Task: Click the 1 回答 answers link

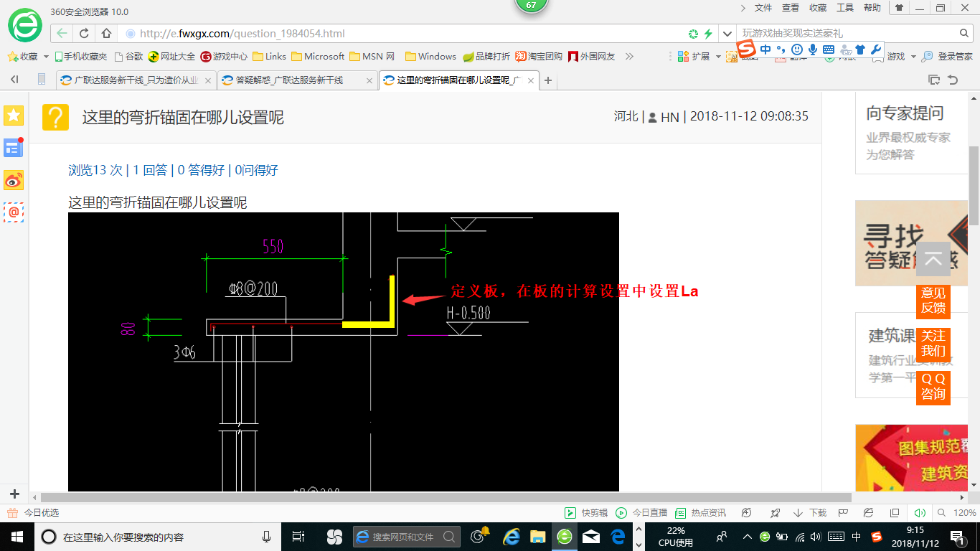Action: pyautogui.click(x=150, y=170)
